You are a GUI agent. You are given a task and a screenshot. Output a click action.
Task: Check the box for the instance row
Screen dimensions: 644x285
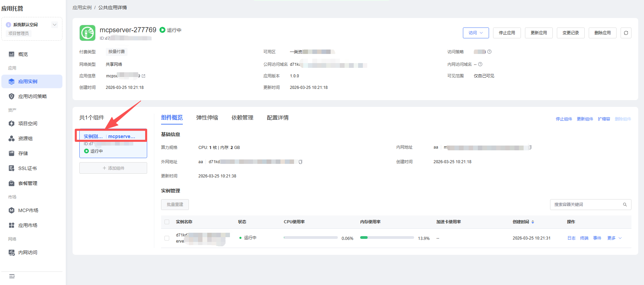click(167, 238)
